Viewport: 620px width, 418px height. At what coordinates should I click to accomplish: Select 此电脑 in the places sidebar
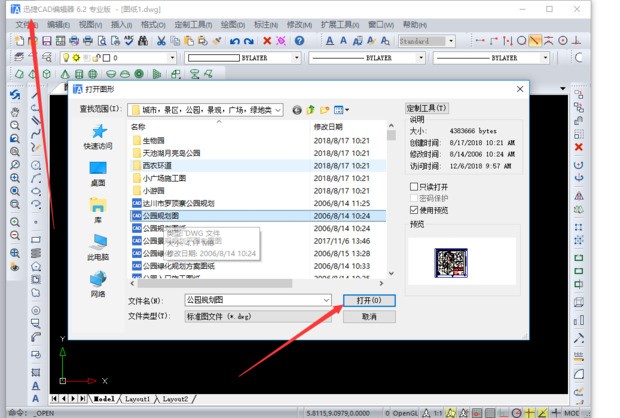point(98,247)
